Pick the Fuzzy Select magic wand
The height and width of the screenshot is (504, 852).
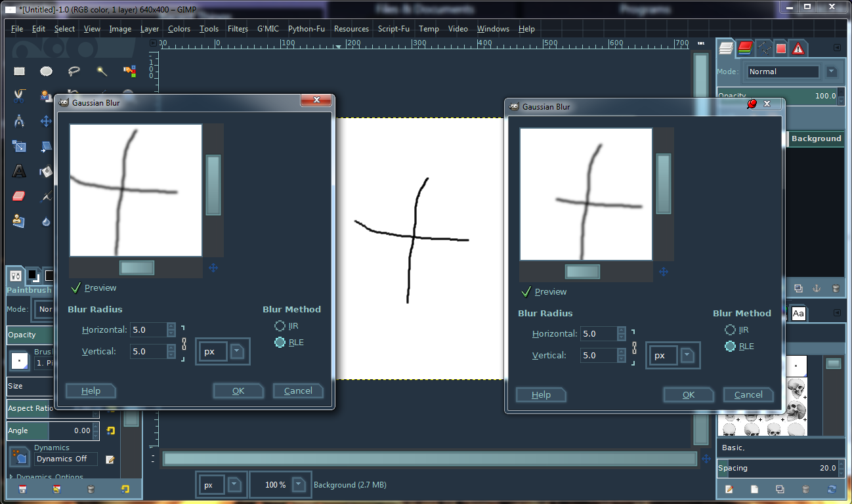click(102, 71)
